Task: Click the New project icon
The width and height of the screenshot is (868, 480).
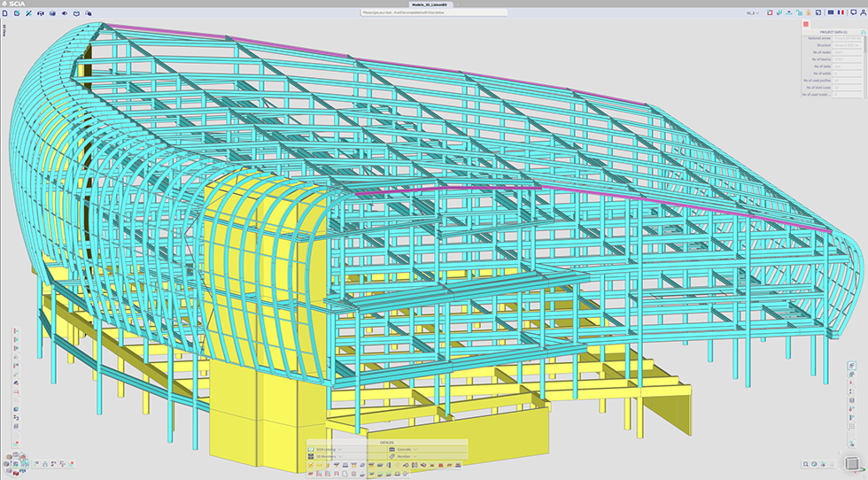Action: (5, 13)
